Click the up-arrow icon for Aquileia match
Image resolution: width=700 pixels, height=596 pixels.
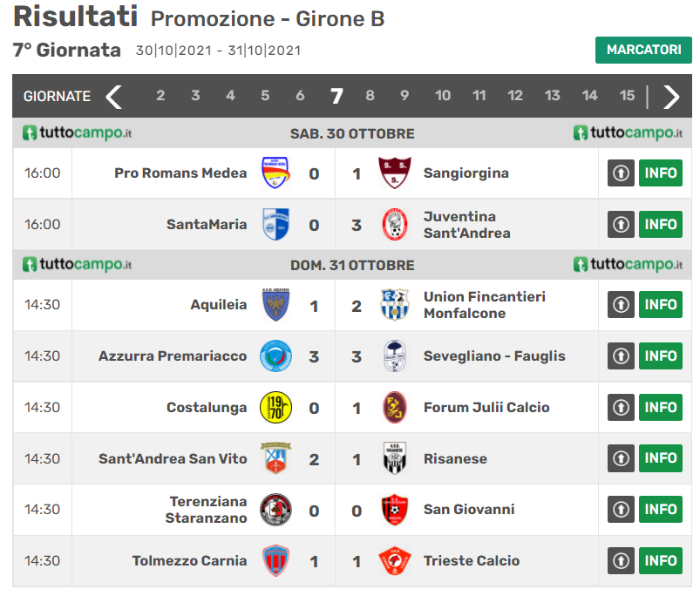click(620, 305)
